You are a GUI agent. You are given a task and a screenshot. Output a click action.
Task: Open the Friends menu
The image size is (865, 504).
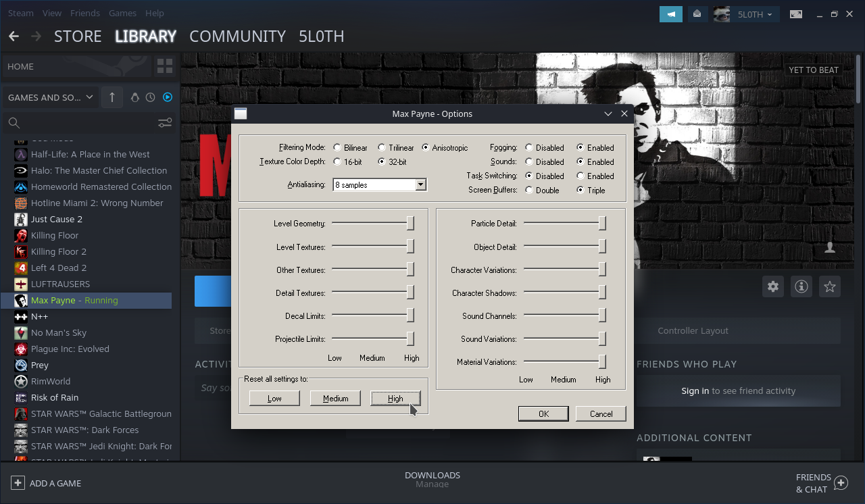coord(85,13)
